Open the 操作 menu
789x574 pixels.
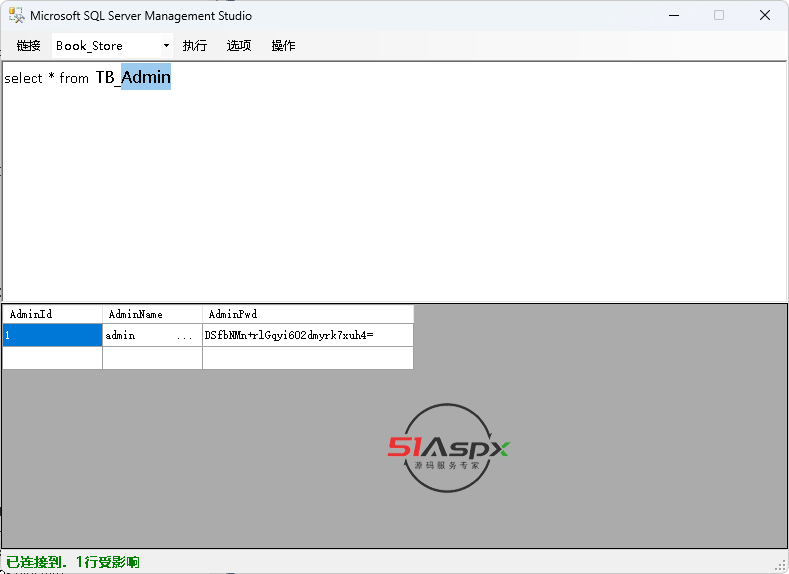click(x=283, y=46)
